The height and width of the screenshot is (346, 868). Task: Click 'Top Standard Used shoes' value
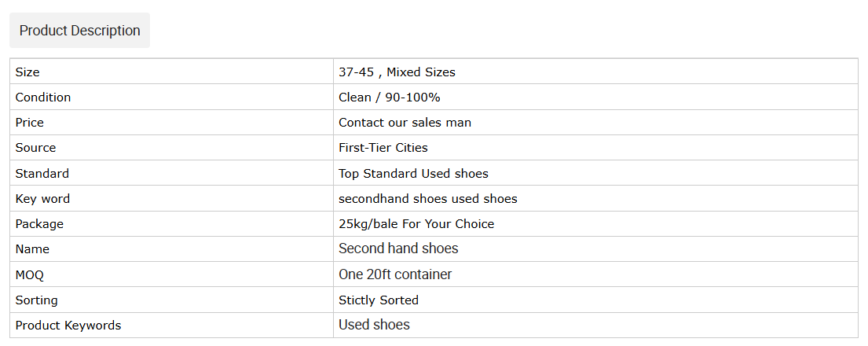pyautogui.click(x=413, y=174)
